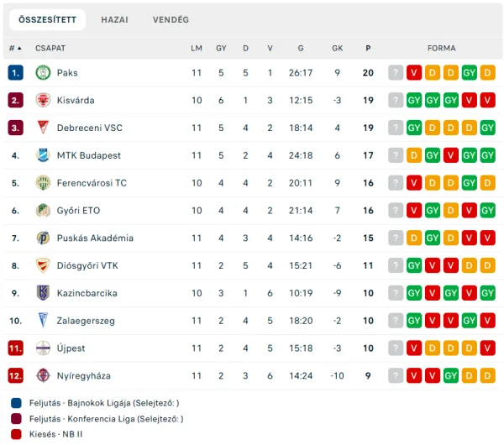Switch to the Vendég tab

coord(171,19)
